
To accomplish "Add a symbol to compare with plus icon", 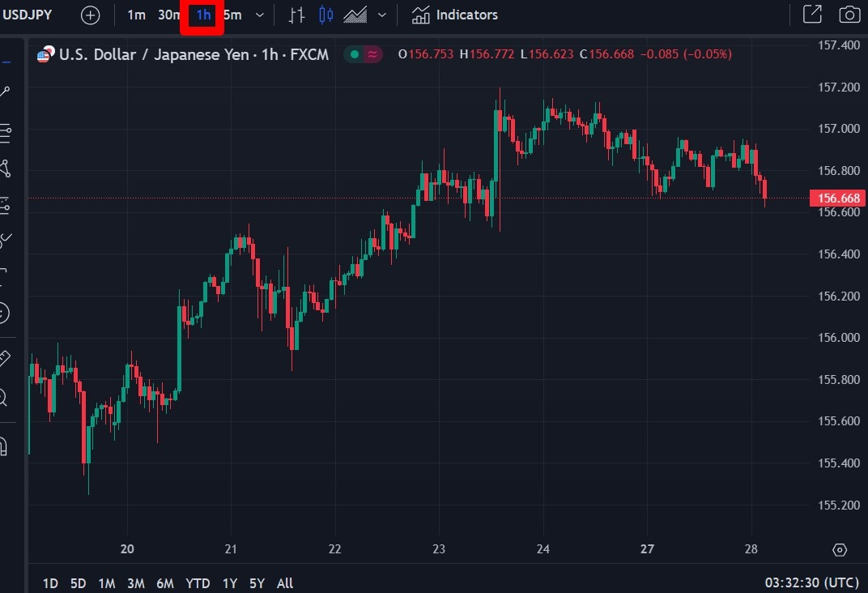I will tap(90, 15).
